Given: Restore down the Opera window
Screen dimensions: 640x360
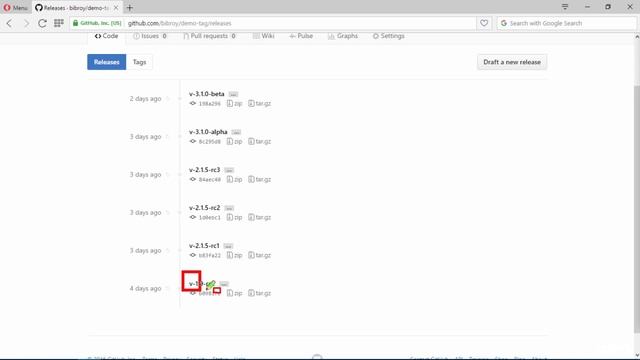Looking at the screenshot, I should 608,7.
